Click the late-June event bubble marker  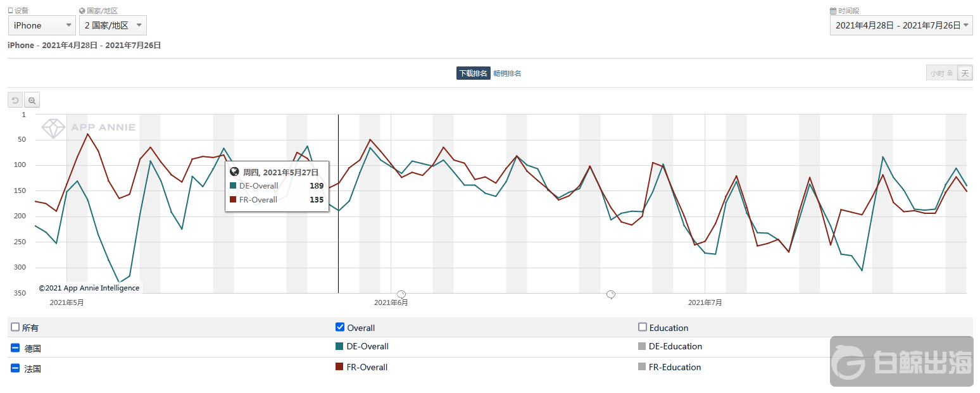611,294
